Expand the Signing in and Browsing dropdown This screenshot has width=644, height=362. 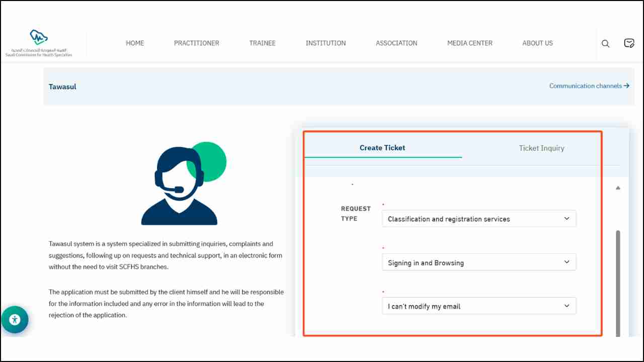click(x=478, y=262)
